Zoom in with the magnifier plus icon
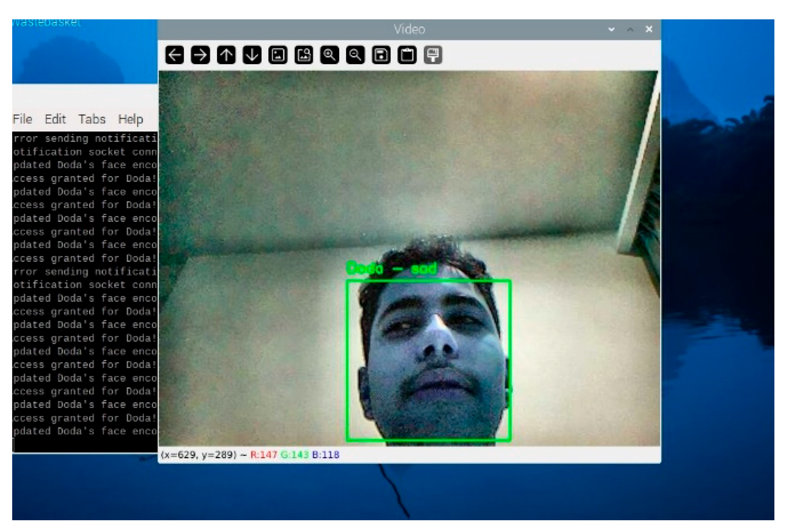Image resolution: width=787 pixels, height=532 pixels. tap(330, 55)
